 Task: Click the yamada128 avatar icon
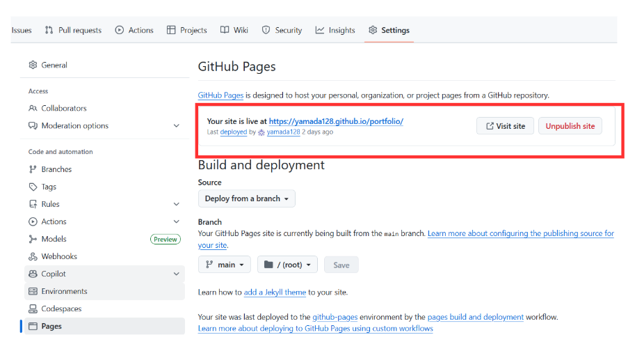pos(261,132)
